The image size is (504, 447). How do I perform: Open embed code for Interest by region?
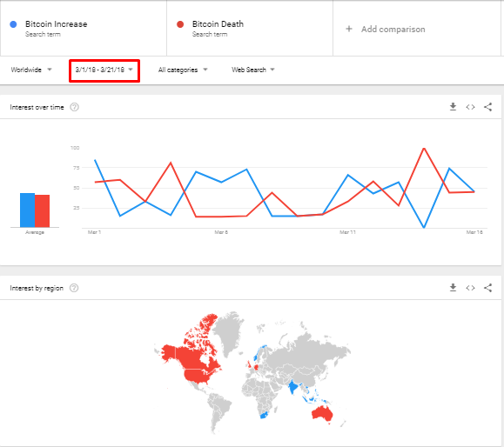[470, 288]
